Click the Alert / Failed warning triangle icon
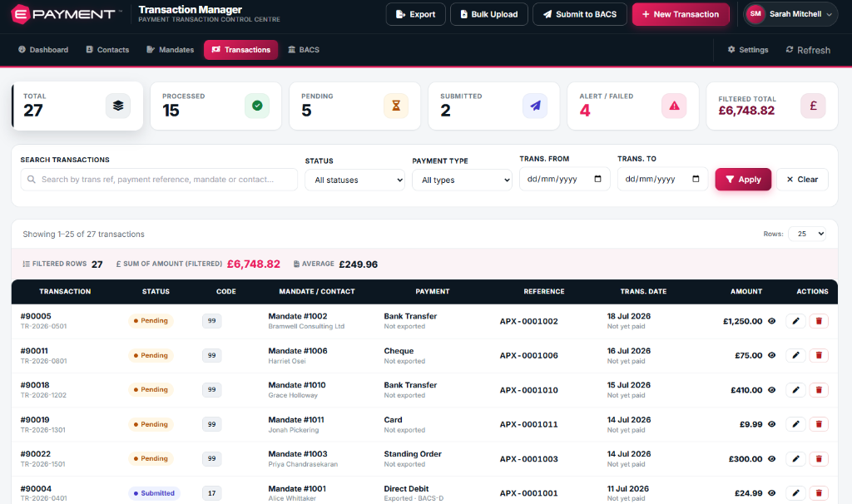This screenshot has width=852, height=504. 674,106
